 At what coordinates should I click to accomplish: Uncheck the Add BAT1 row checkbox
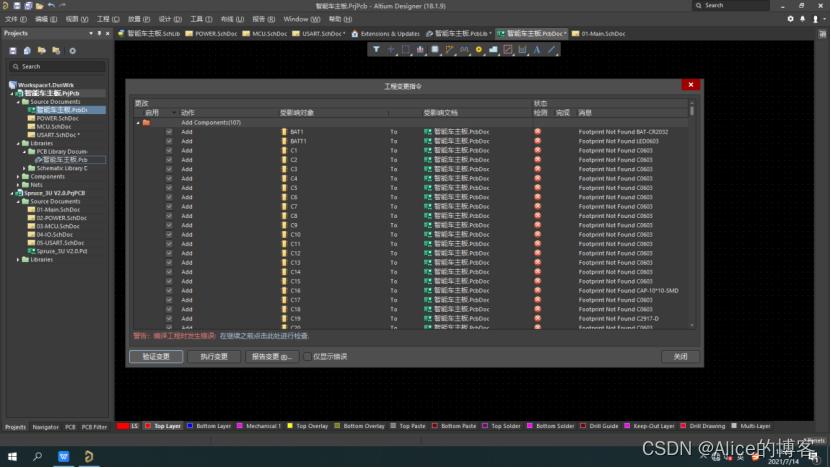click(169, 132)
